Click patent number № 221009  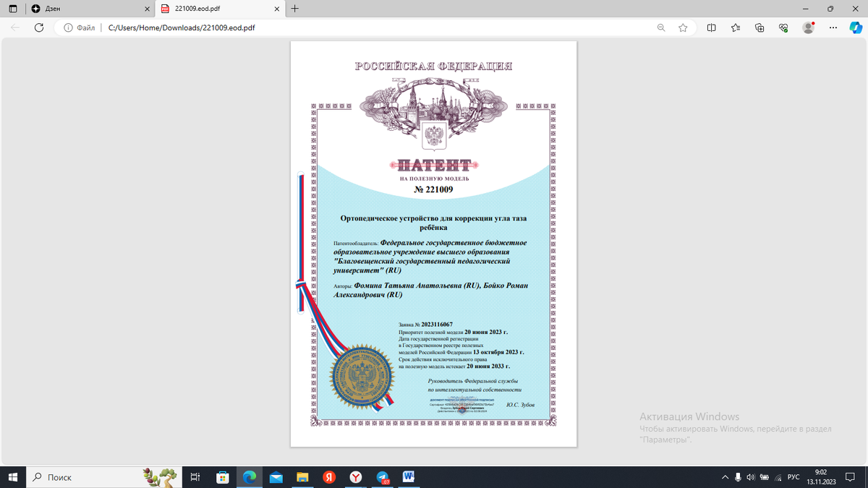(433, 190)
